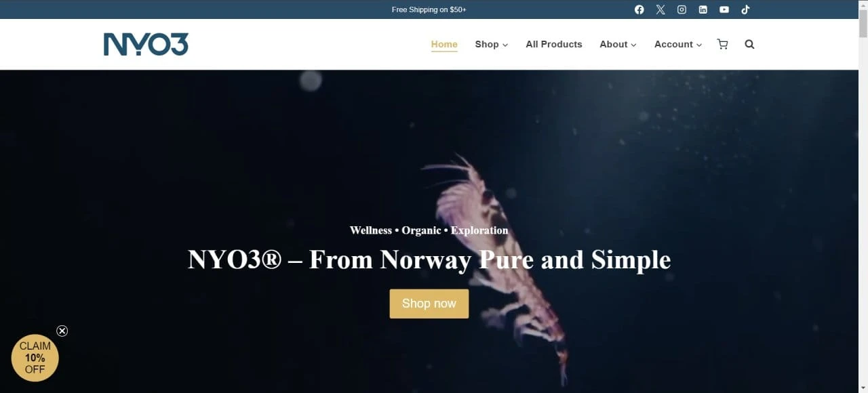Claim the 10% OFF circular badge
This screenshot has height=393, width=868.
point(35,358)
